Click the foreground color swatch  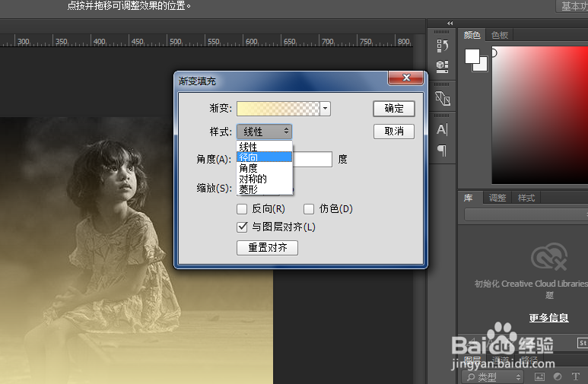point(472,56)
